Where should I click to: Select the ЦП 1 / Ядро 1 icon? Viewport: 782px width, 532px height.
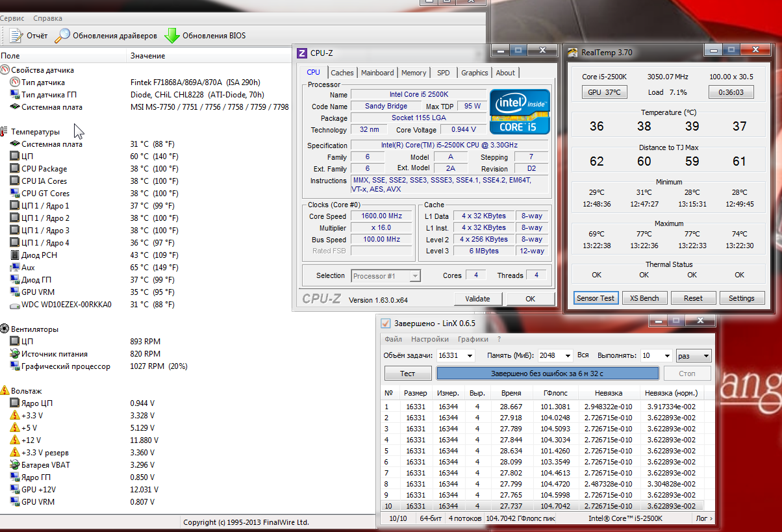pos(15,206)
